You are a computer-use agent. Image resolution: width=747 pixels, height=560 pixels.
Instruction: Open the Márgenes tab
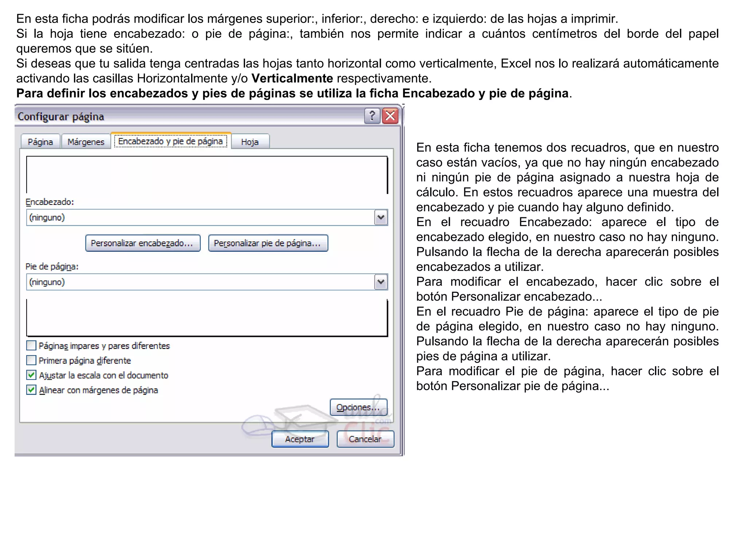[86, 142]
